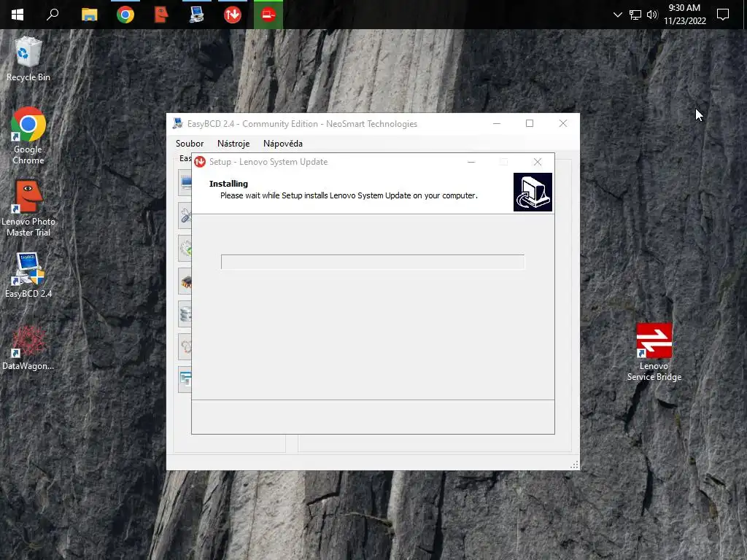Select the EasyBCD 2.4 desktop shortcut
747x560 pixels.
pos(28,275)
